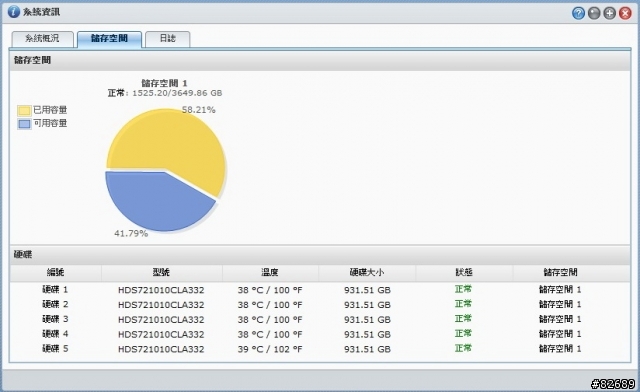Click the blue help question mark icon
Image resolution: width=640 pixels, height=392 pixels.
(x=578, y=13)
